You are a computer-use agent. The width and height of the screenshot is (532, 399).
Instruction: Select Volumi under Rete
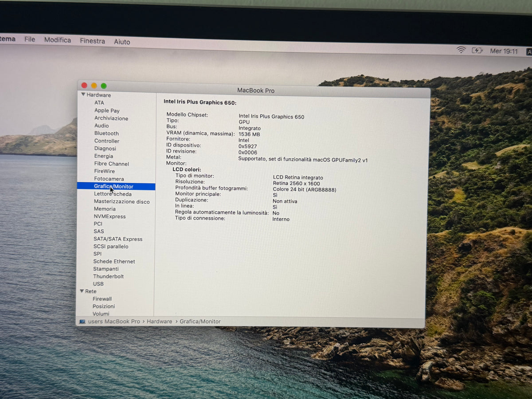coord(101,313)
